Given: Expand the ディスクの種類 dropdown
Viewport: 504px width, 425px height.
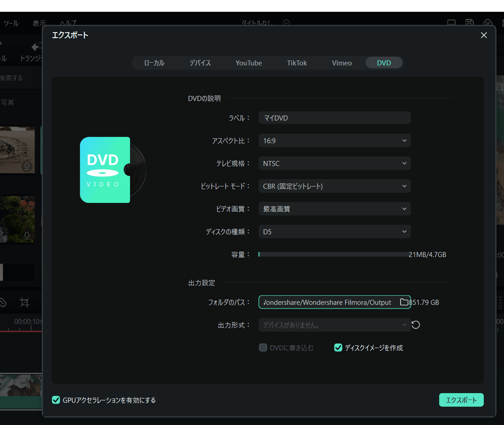Looking at the screenshot, I should (334, 232).
